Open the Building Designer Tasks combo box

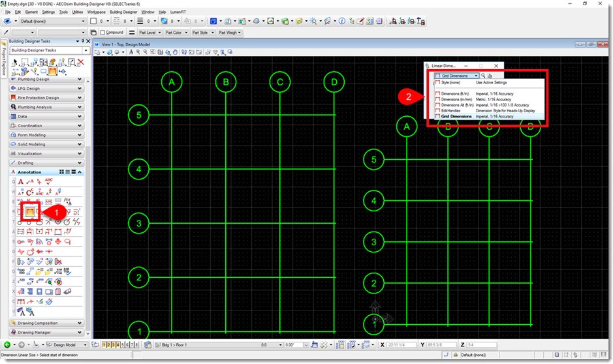[x=50, y=50]
